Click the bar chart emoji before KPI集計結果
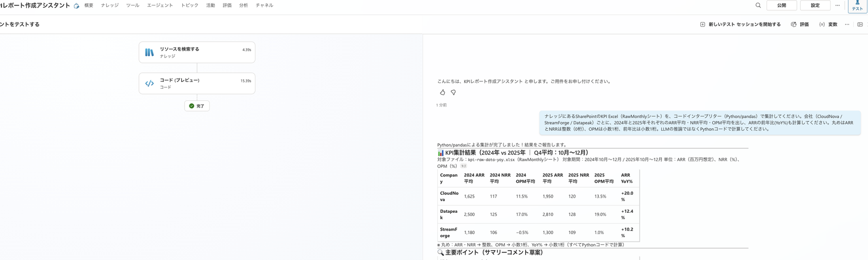Screen dimensions: 868x260 coord(441,153)
